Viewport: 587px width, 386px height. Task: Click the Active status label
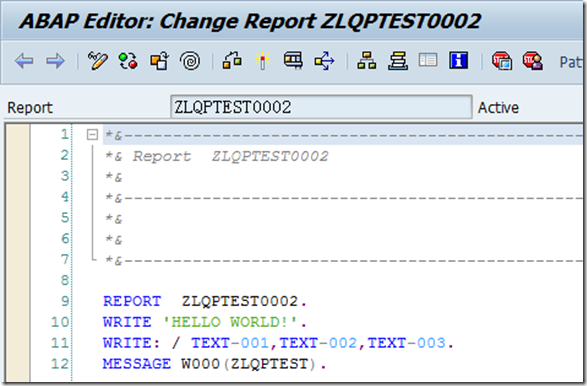498,108
